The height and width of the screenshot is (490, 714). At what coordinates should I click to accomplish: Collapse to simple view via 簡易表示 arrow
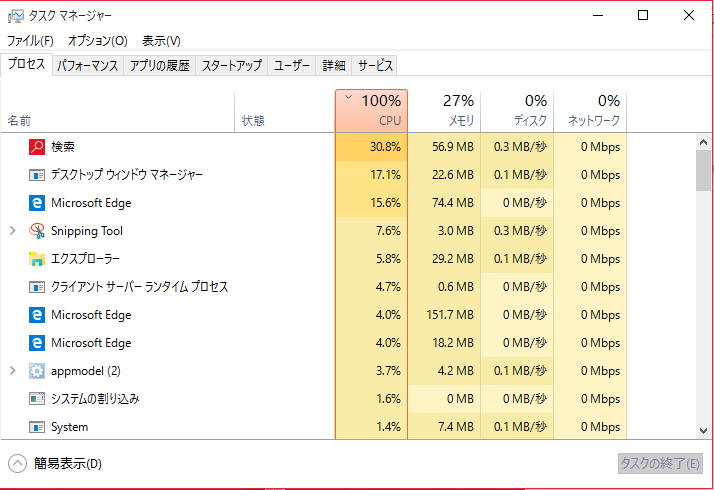[x=17, y=464]
